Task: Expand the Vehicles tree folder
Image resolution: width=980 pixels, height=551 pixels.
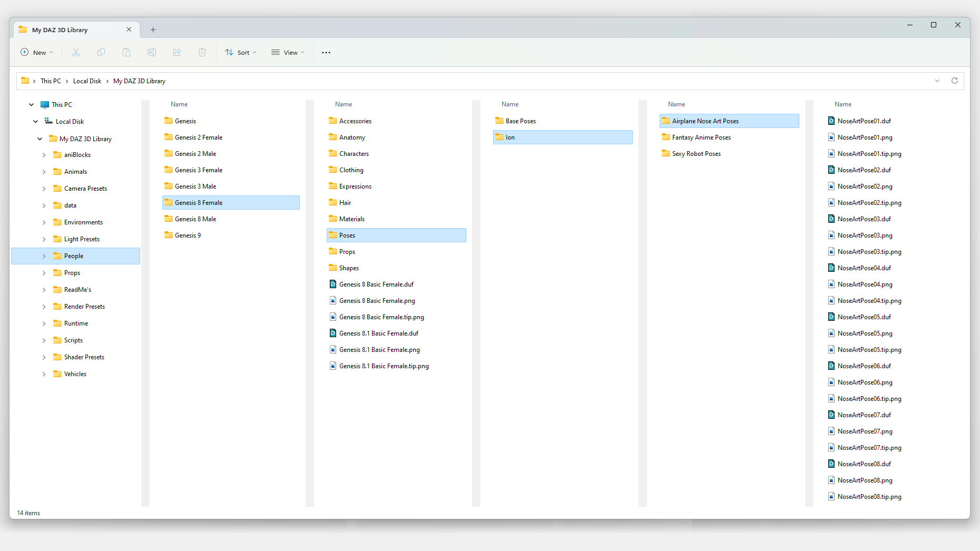Action: pos(44,374)
